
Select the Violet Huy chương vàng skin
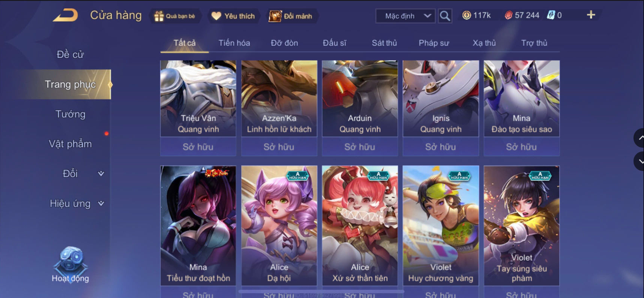pos(441,226)
